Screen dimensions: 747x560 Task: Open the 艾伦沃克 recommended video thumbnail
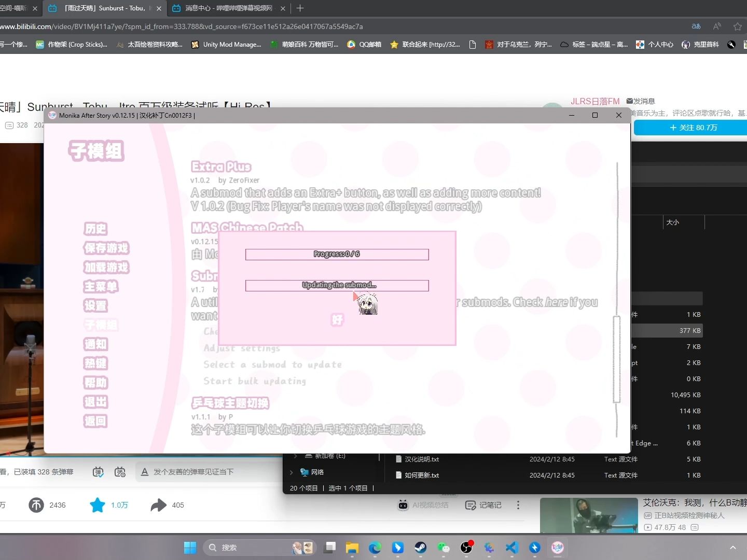point(589,515)
